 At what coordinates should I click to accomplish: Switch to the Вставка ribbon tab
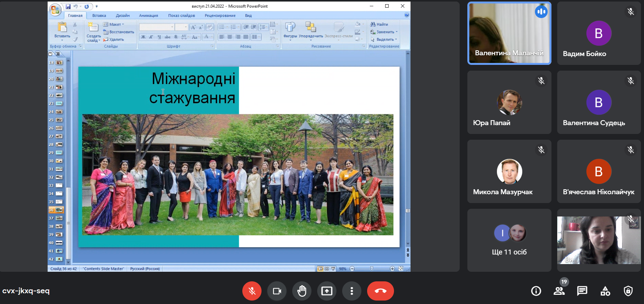tap(99, 15)
